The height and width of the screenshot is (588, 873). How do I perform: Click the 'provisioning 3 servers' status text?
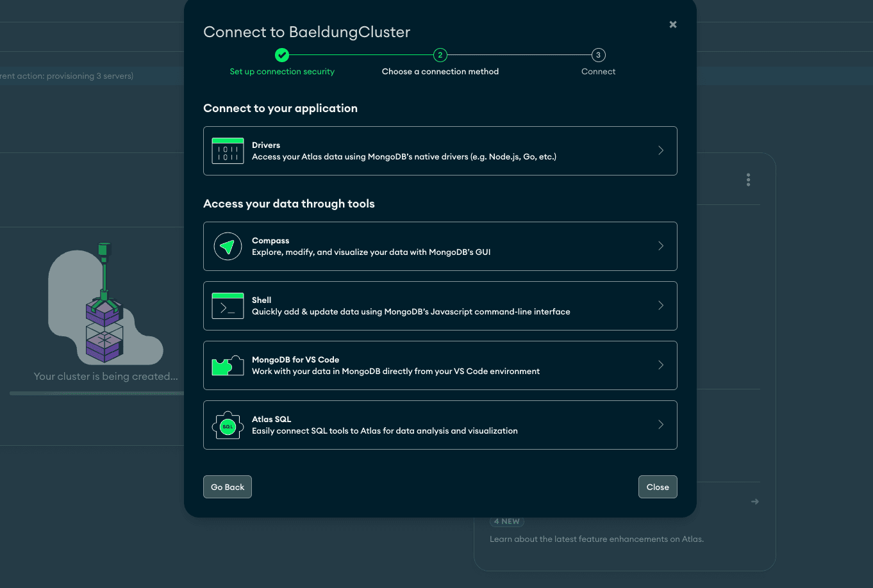click(x=67, y=76)
